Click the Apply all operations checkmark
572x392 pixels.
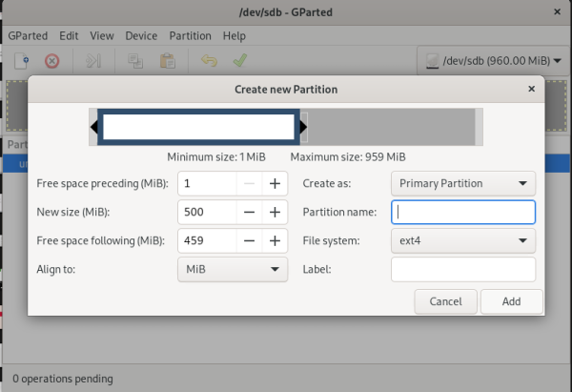pyautogui.click(x=240, y=61)
